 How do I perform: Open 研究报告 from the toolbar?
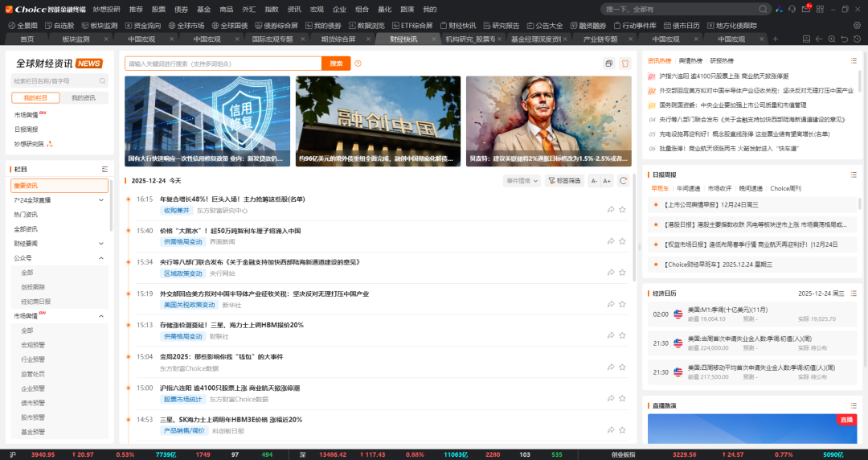(x=501, y=26)
